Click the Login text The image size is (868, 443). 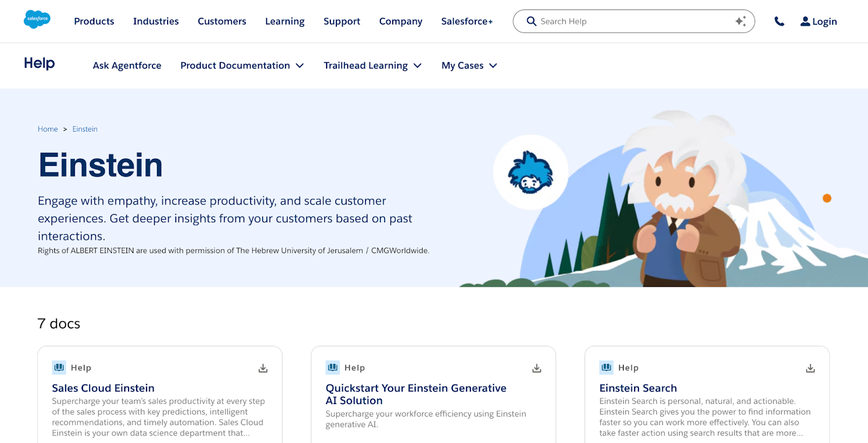[825, 22]
